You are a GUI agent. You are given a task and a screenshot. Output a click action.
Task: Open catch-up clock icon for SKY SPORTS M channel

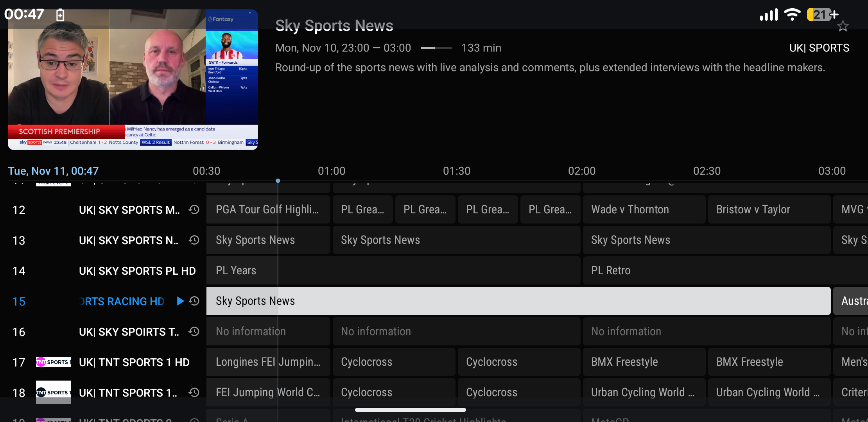click(194, 210)
